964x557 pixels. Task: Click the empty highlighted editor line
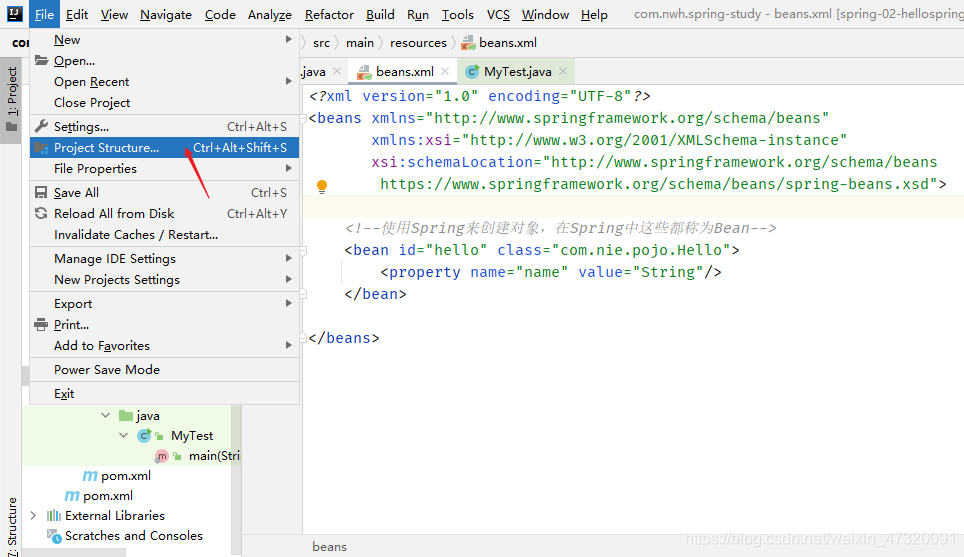633,206
